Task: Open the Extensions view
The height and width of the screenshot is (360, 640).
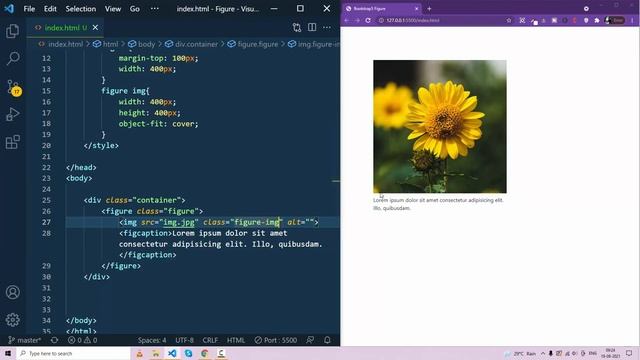Action: [13, 142]
